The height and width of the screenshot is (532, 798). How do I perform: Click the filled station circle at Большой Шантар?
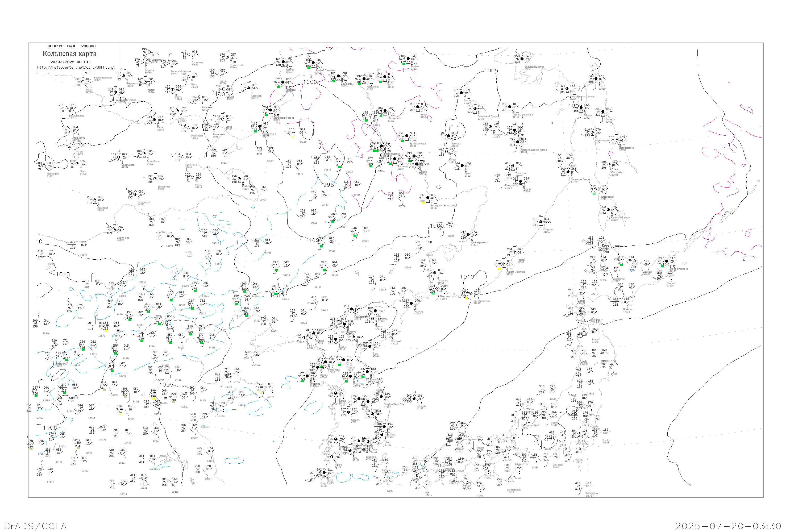(522, 59)
